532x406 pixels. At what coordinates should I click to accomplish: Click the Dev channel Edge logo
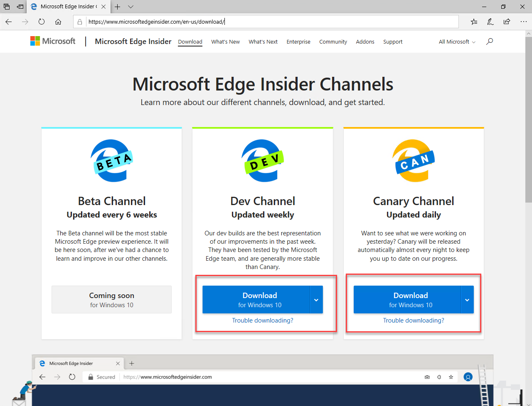coord(263,161)
